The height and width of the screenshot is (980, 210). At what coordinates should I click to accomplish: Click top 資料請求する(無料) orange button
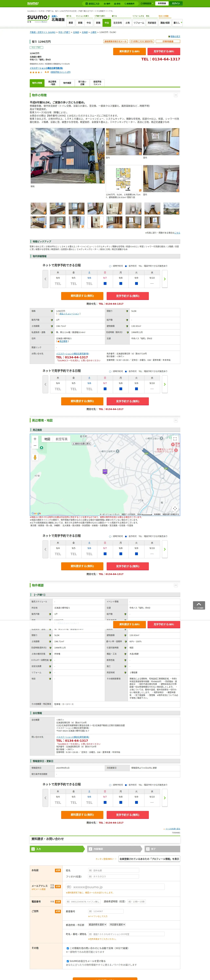(x=130, y=51)
